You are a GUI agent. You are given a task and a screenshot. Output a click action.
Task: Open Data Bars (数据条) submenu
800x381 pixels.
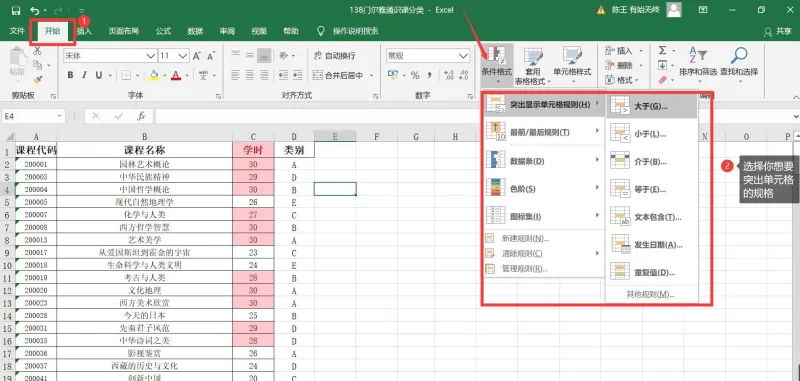coord(543,161)
